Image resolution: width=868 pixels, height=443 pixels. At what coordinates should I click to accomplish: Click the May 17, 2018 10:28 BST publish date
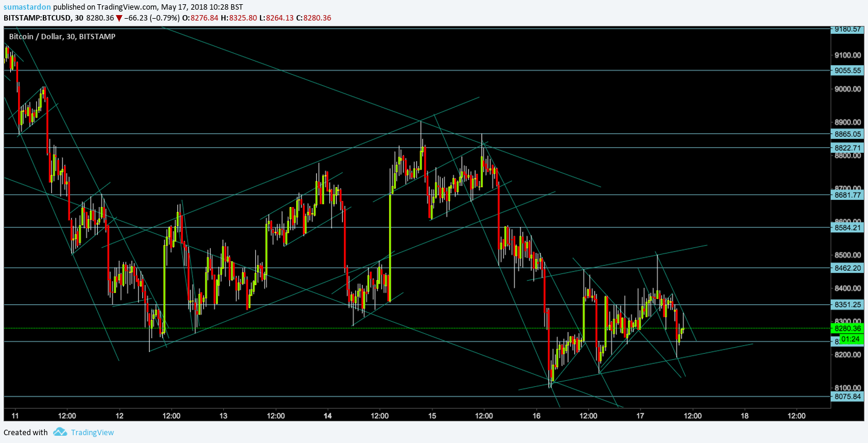(202, 7)
